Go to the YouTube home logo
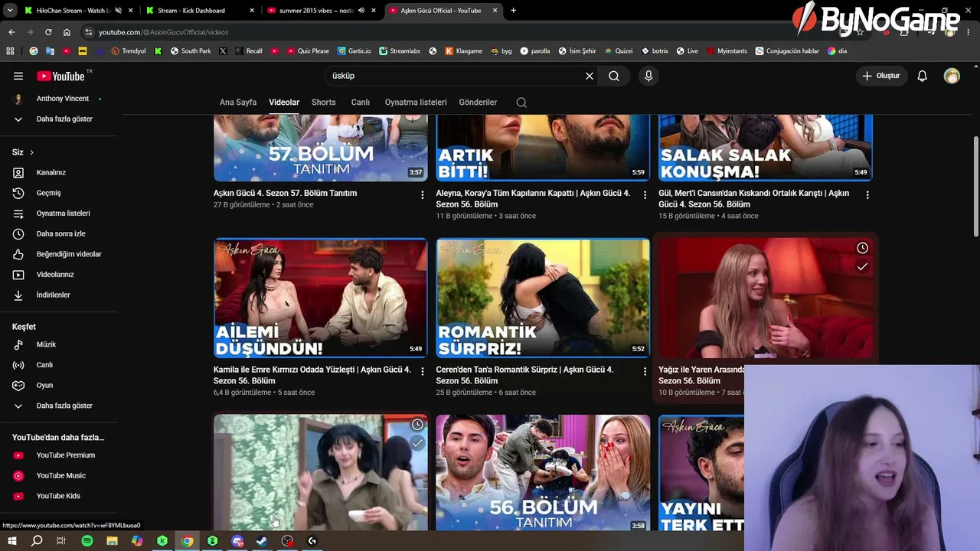The height and width of the screenshot is (551, 980). pos(60,76)
